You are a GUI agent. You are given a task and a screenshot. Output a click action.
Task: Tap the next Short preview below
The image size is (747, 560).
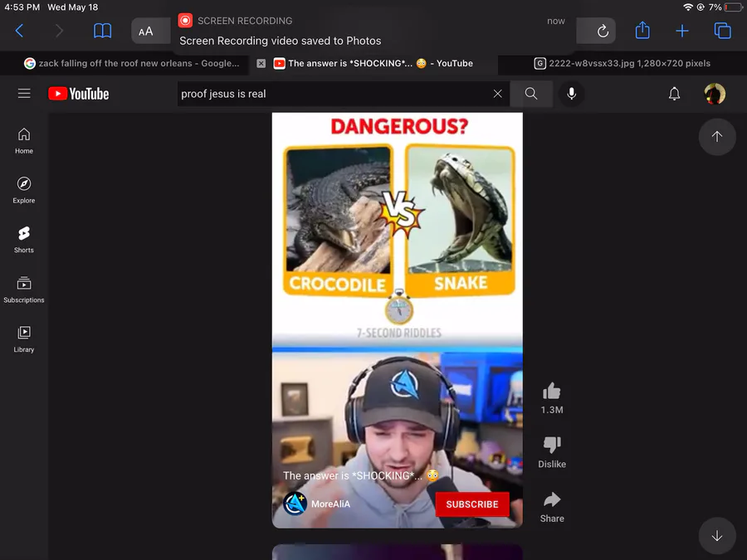[x=398, y=553]
